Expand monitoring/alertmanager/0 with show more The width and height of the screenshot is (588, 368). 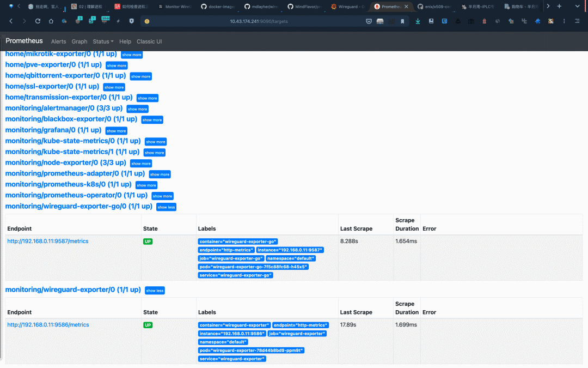[138, 109]
